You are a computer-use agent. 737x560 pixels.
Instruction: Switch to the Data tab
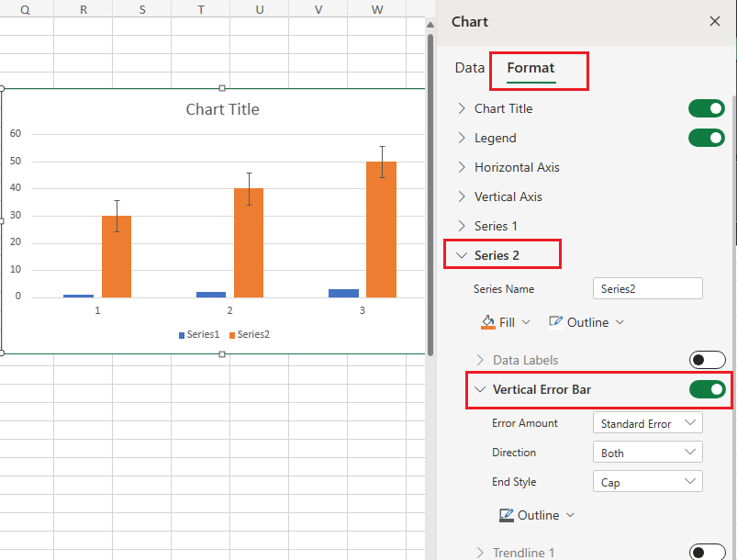(470, 68)
